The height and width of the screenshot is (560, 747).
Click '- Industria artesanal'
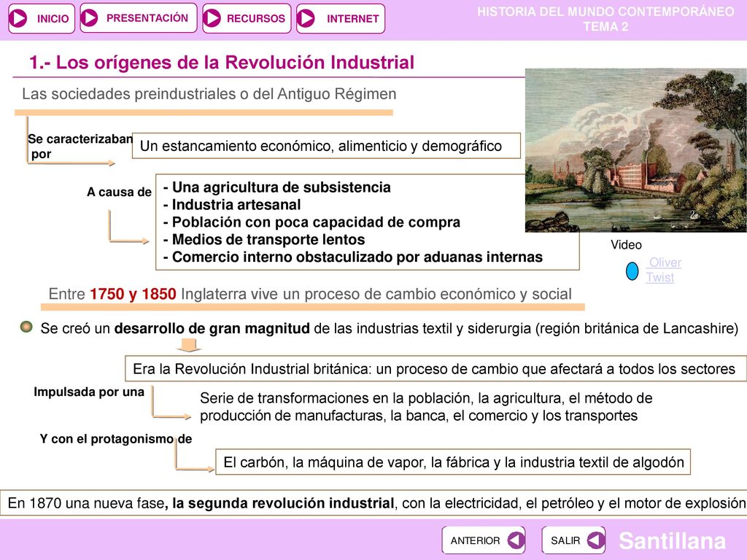(x=232, y=205)
